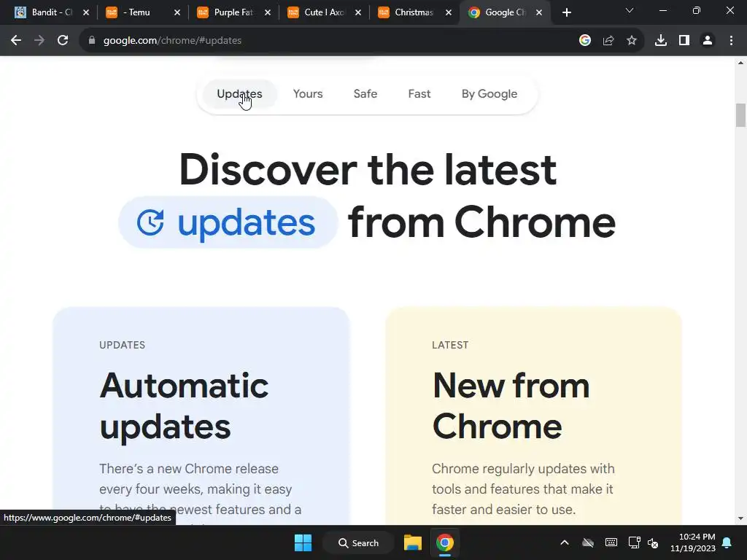Click the 'Automatic updates' card heading
Image resolution: width=747 pixels, height=560 pixels.
tap(184, 405)
